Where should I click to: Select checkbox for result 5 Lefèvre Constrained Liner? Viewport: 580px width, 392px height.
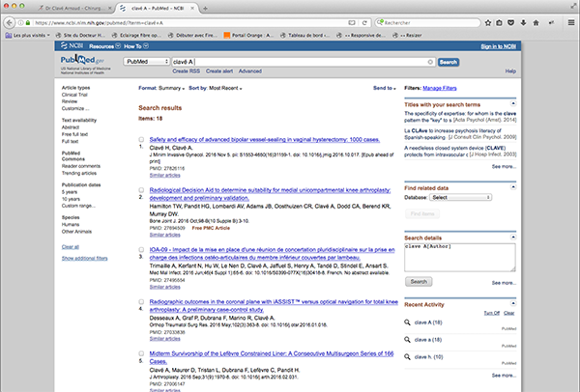[x=141, y=353]
